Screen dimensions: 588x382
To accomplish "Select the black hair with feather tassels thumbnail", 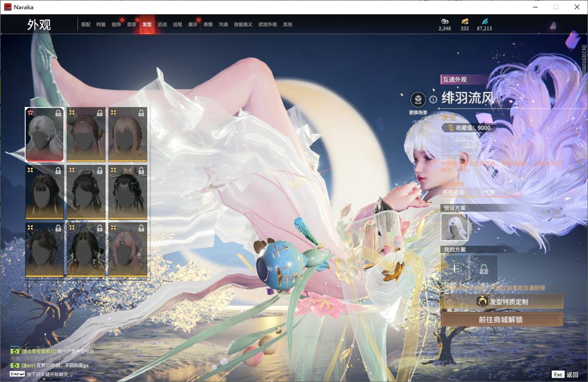I will (x=86, y=250).
